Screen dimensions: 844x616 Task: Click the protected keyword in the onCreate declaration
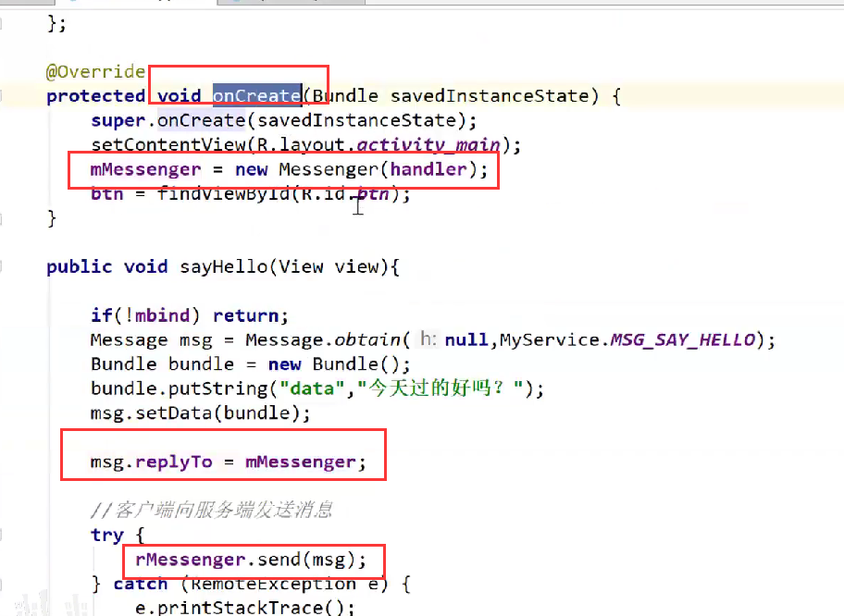pos(95,96)
